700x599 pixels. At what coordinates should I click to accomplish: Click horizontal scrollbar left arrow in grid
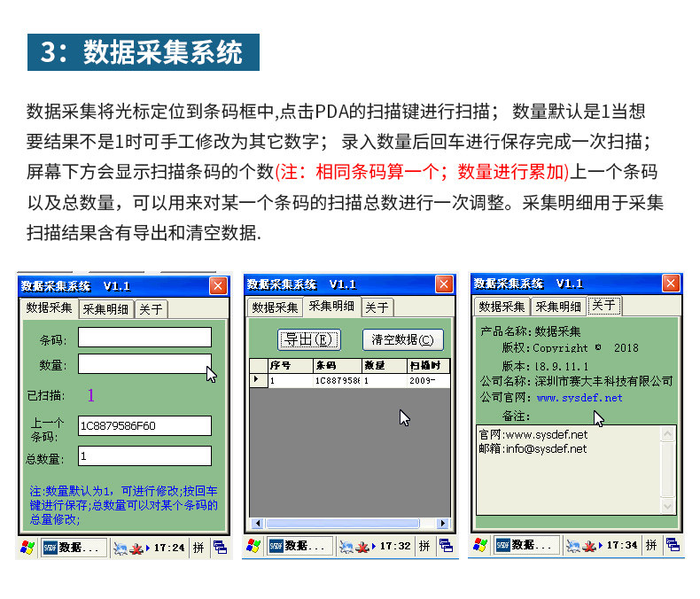257,523
